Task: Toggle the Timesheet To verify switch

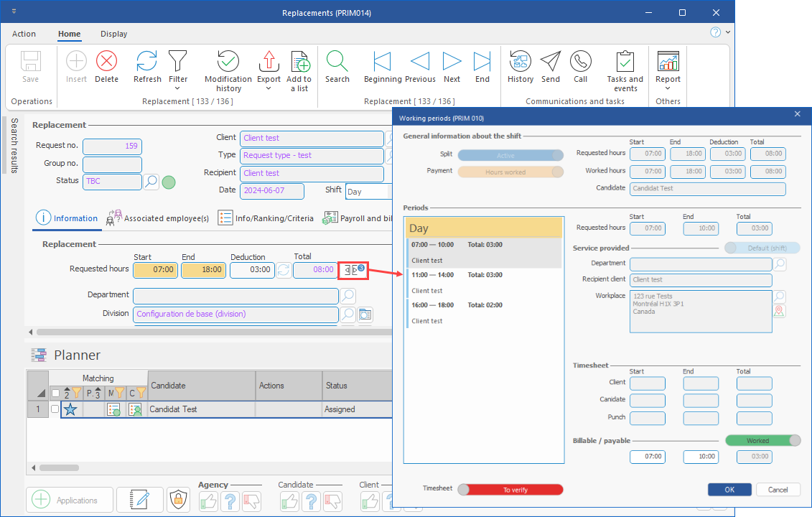Action: point(510,489)
